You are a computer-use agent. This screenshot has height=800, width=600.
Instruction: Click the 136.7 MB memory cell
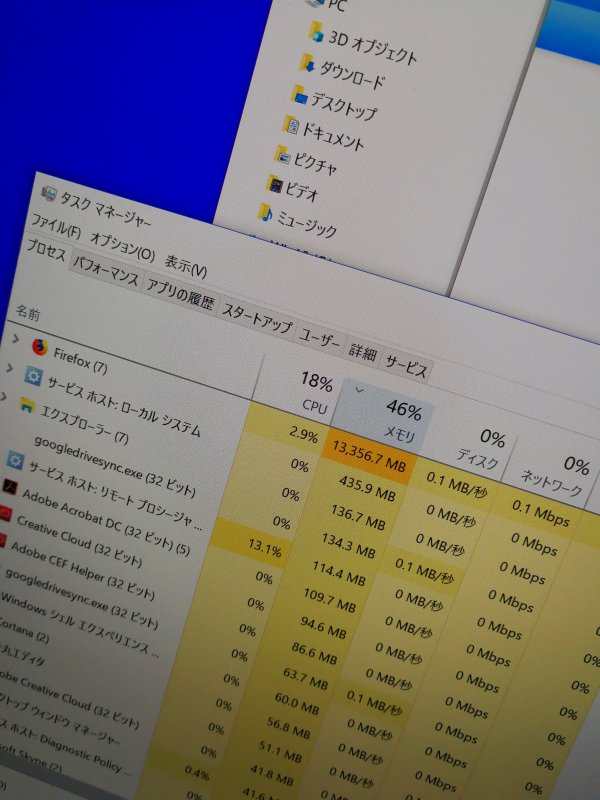coord(358,517)
